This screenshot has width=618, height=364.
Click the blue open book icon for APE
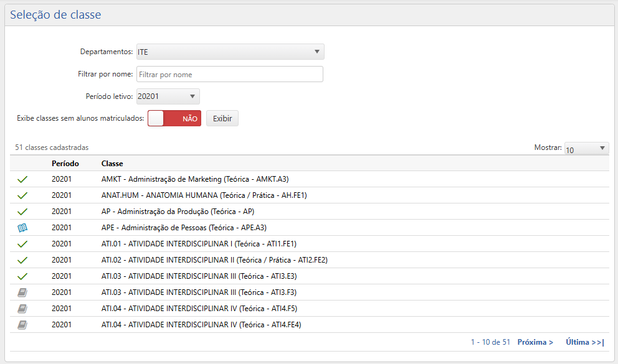23,228
